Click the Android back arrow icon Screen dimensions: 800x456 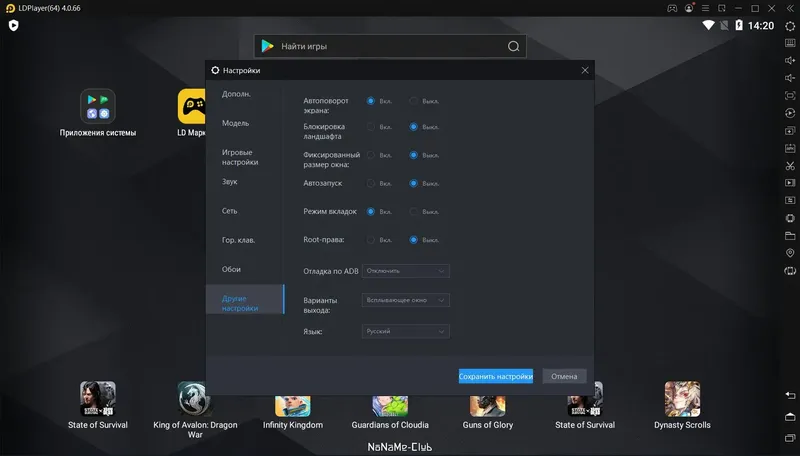[x=790, y=396]
